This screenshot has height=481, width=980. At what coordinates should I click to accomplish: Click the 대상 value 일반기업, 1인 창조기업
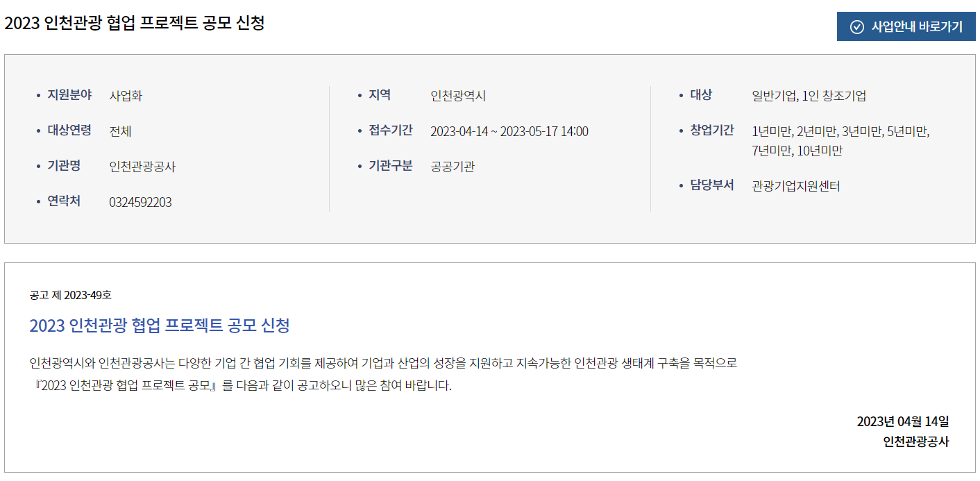[809, 96]
